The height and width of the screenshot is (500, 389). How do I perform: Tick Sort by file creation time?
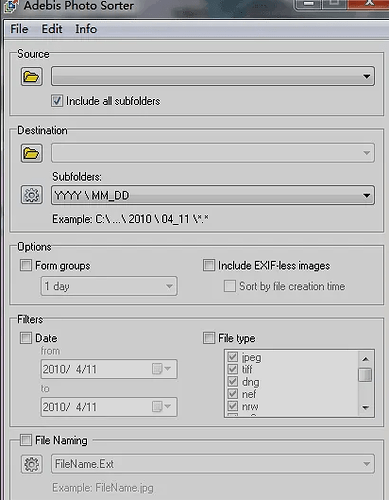point(229,286)
